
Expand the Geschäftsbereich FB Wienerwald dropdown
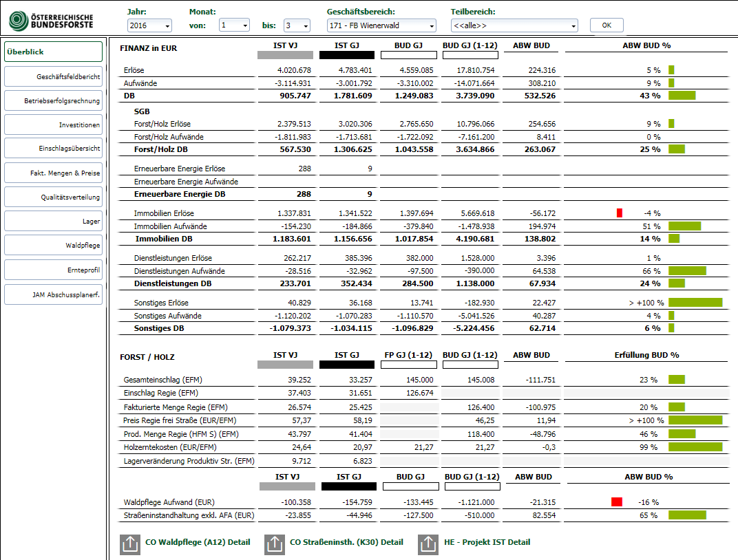pyautogui.click(x=381, y=25)
